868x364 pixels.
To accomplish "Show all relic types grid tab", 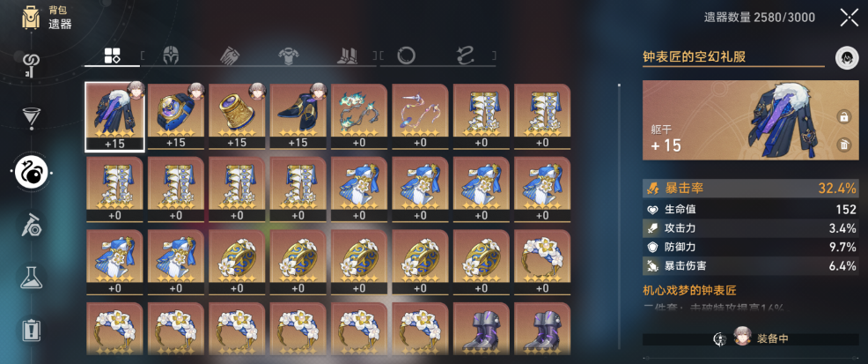I will [x=113, y=56].
